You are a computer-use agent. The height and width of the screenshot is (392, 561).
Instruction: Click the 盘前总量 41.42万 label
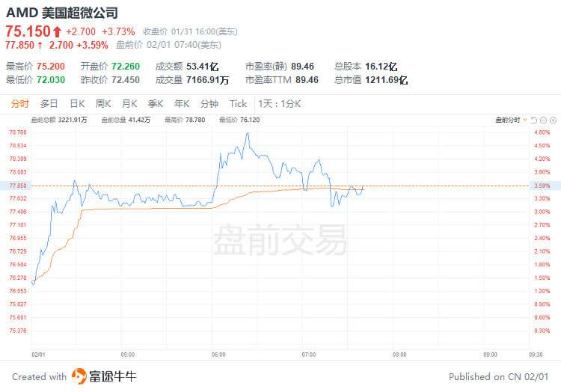tap(126, 120)
